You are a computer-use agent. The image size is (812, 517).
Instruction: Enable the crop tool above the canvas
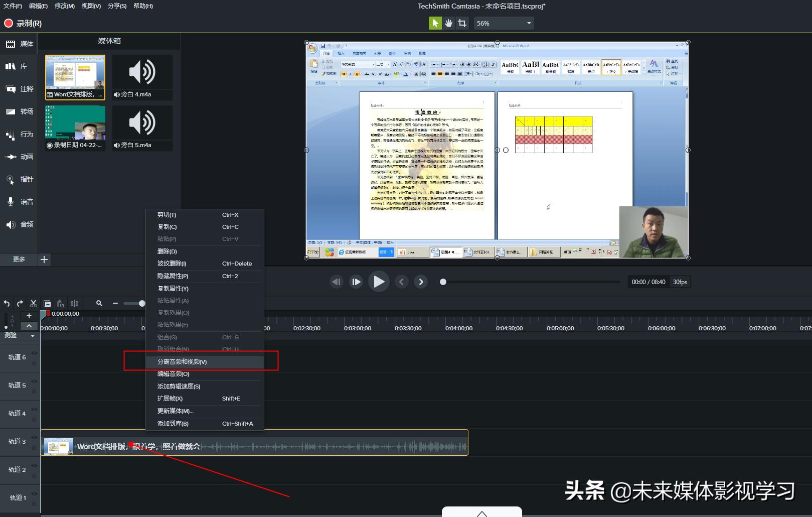[462, 23]
